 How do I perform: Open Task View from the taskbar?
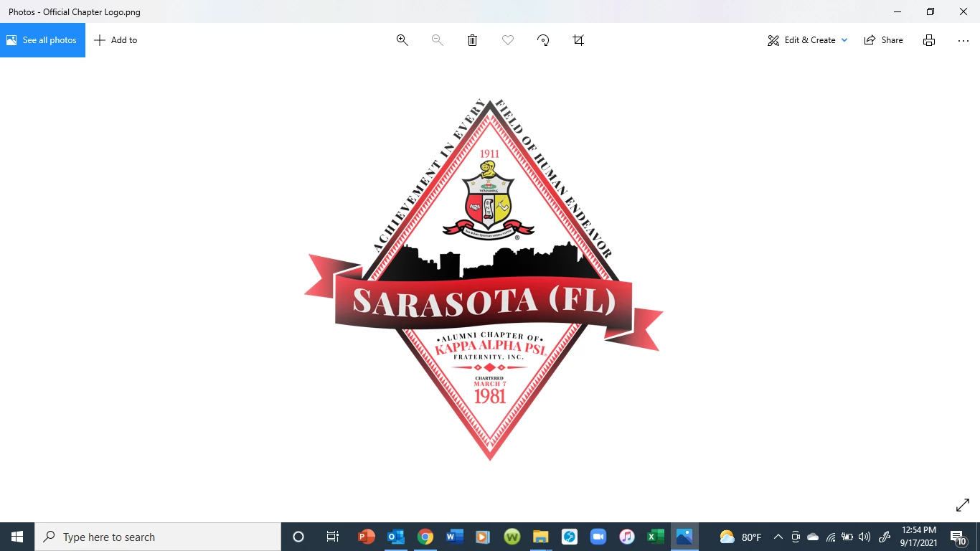click(333, 537)
